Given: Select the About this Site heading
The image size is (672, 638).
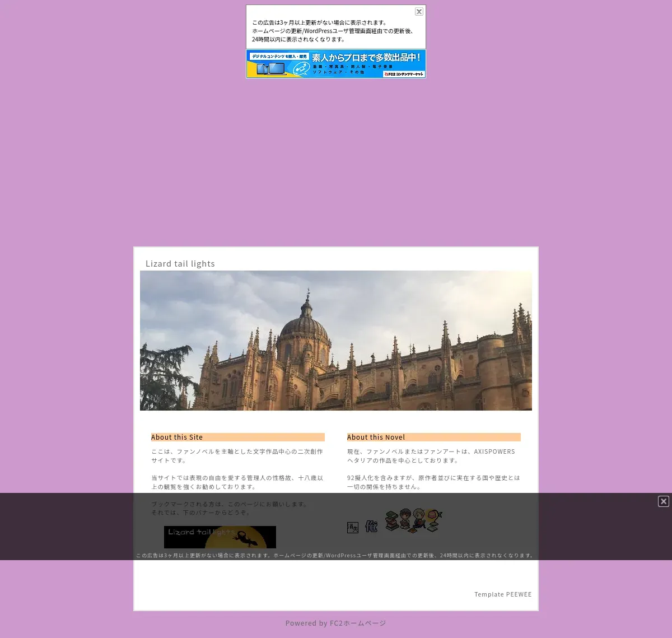Looking at the screenshot, I should pos(238,437).
